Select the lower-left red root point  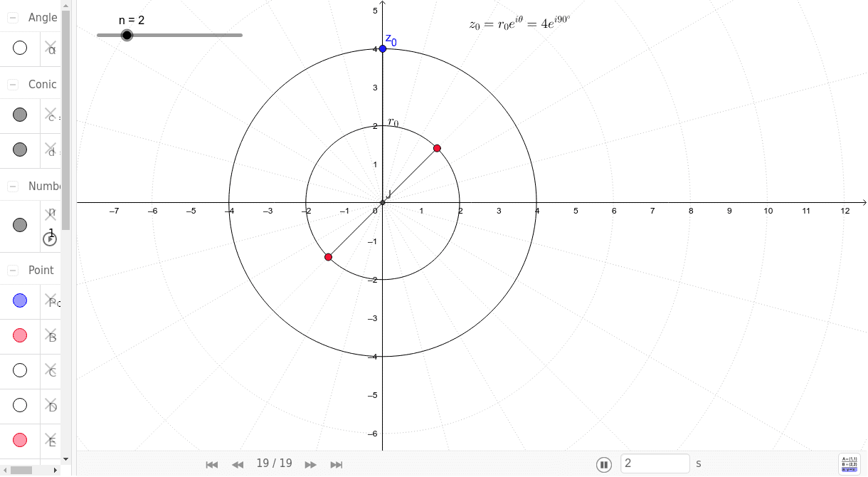click(x=328, y=257)
